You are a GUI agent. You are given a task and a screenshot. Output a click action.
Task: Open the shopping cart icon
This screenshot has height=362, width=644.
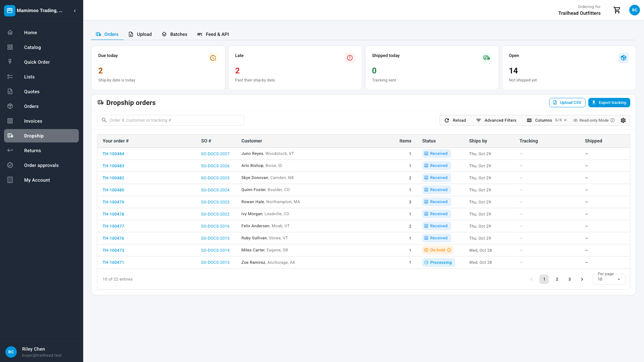pos(617,10)
